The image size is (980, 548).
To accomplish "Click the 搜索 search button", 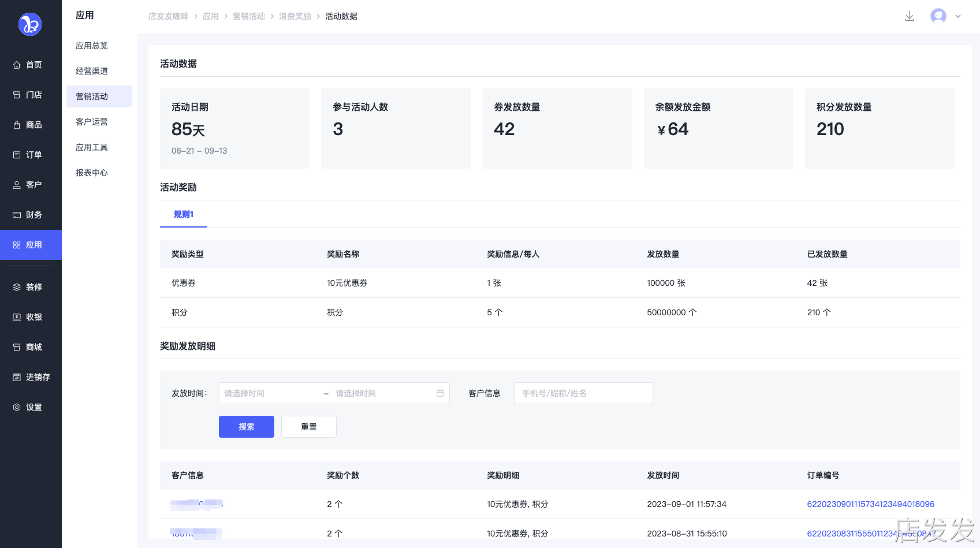I will click(x=247, y=427).
